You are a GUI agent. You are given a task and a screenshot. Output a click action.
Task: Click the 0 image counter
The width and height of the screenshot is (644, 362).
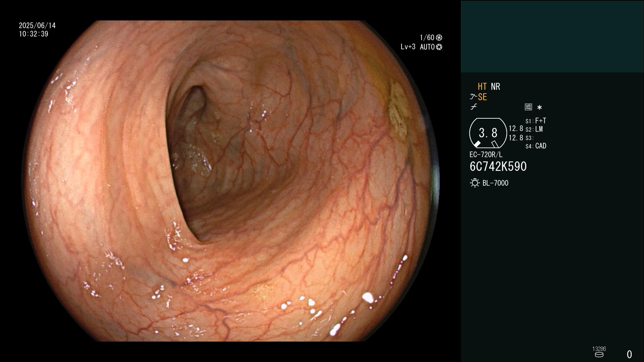pos(630,354)
